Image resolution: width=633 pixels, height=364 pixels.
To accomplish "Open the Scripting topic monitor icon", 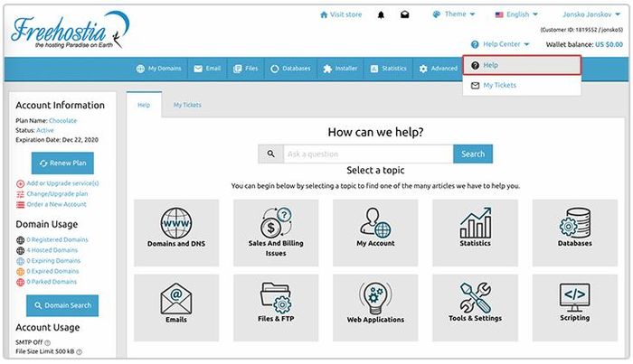I will 575,297.
